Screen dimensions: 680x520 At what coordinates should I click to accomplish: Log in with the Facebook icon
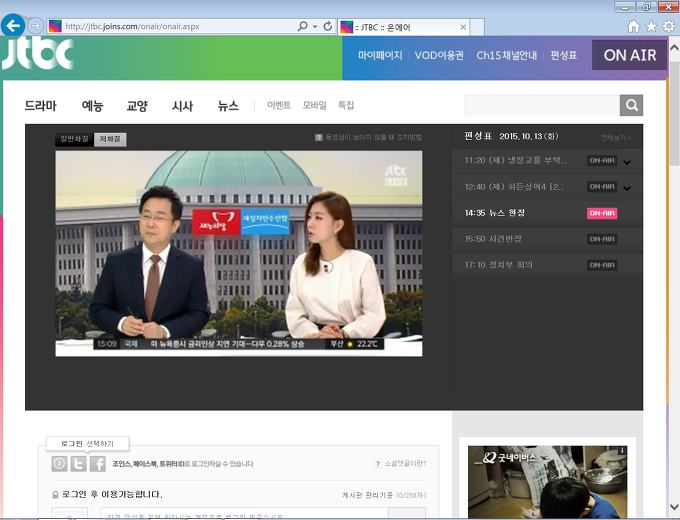click(98, 464)
